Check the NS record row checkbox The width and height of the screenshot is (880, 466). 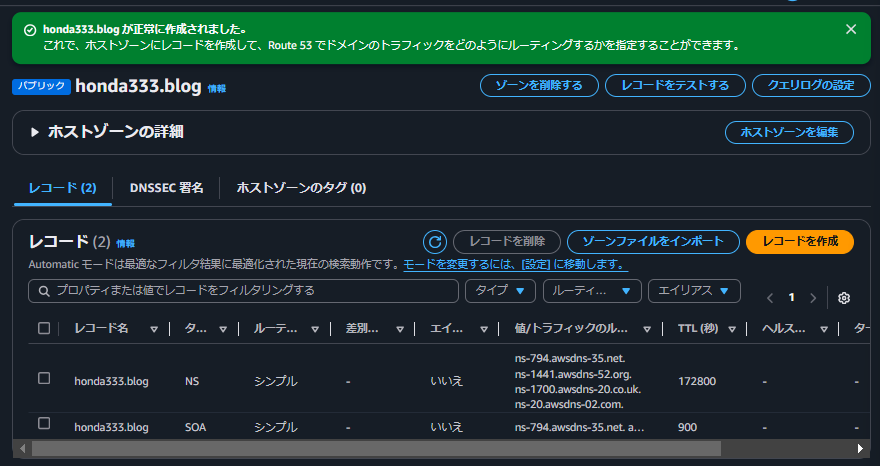pyautogui.click(x=44, y=378)
